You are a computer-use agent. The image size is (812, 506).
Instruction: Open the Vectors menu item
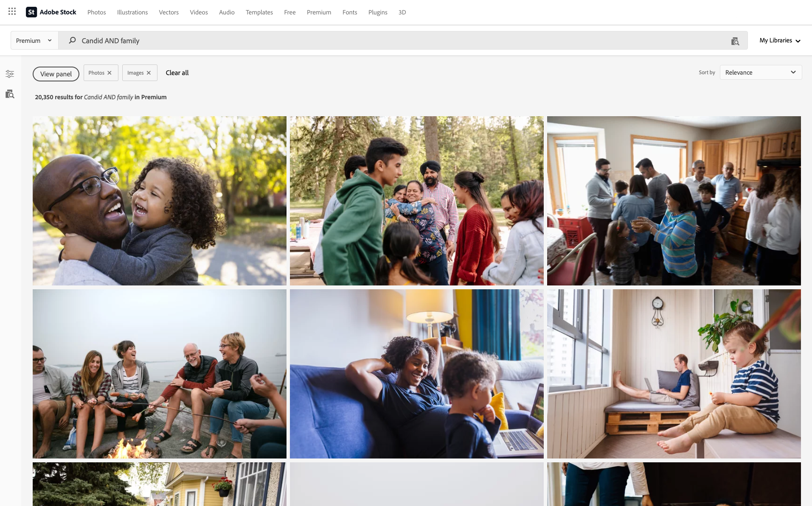click(x=169, y=12)
